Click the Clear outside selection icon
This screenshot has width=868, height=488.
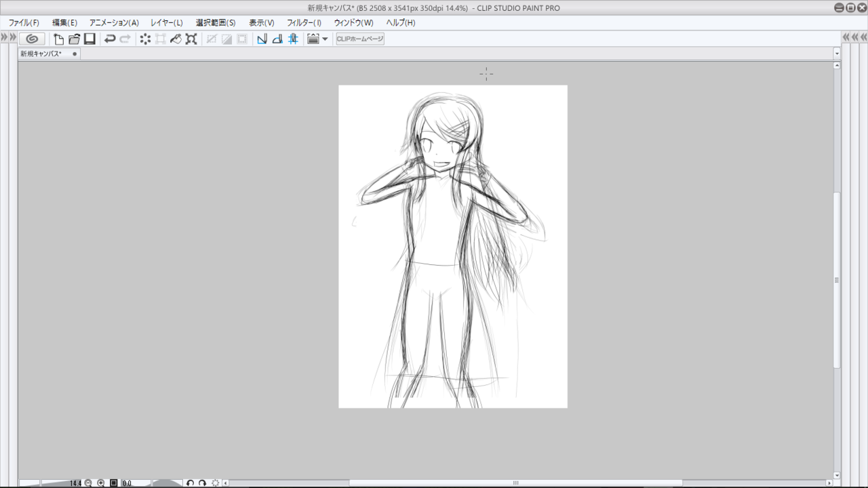pyautogui.click(x=161, y=39)
